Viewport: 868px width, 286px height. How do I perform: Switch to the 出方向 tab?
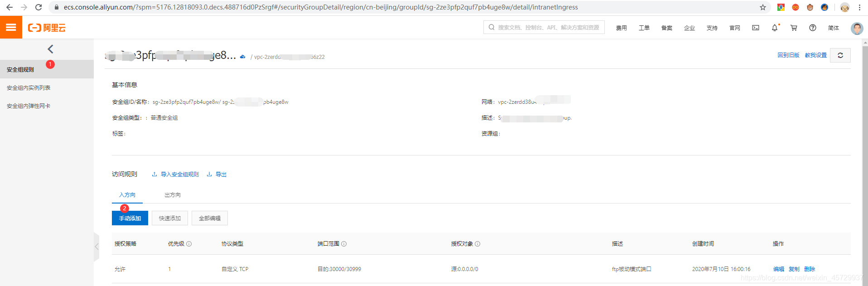tap(173, 195)
